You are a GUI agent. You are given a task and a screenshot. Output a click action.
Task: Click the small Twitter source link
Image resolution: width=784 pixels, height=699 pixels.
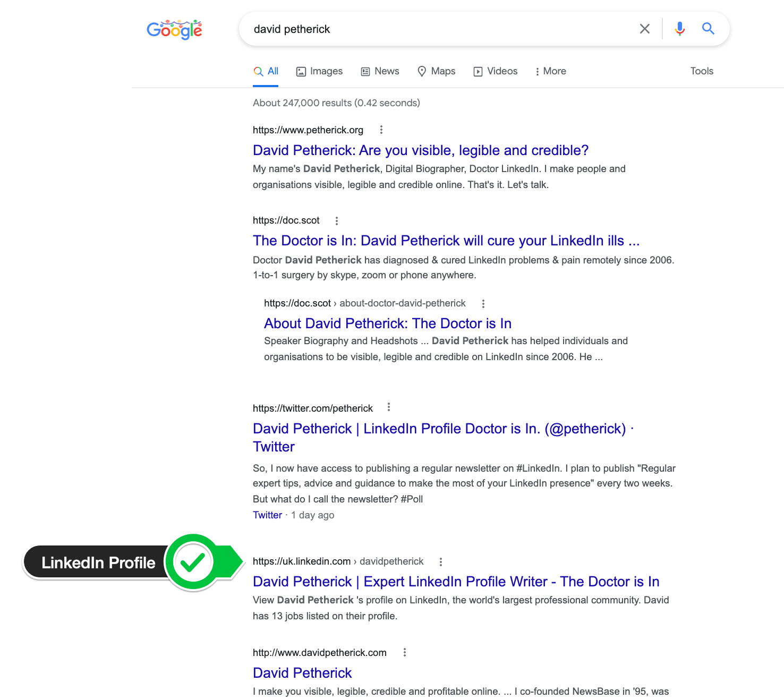[267, 515]
